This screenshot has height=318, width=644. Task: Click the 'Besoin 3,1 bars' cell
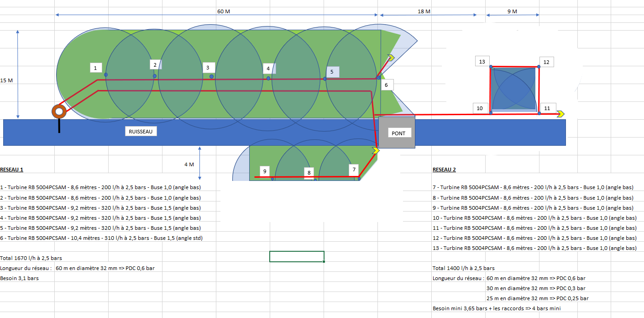pos(19,278)
